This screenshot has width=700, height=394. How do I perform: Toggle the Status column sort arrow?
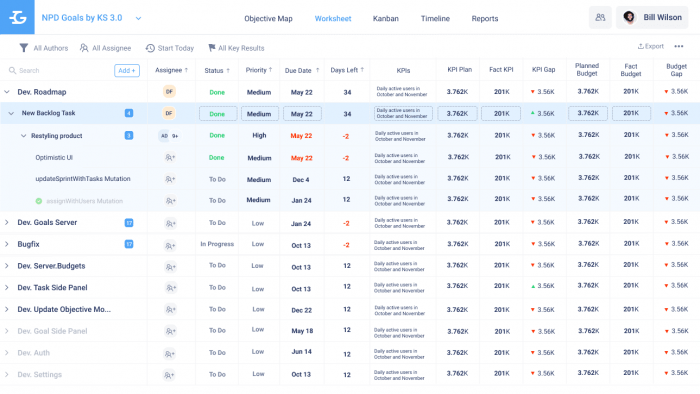228,71
